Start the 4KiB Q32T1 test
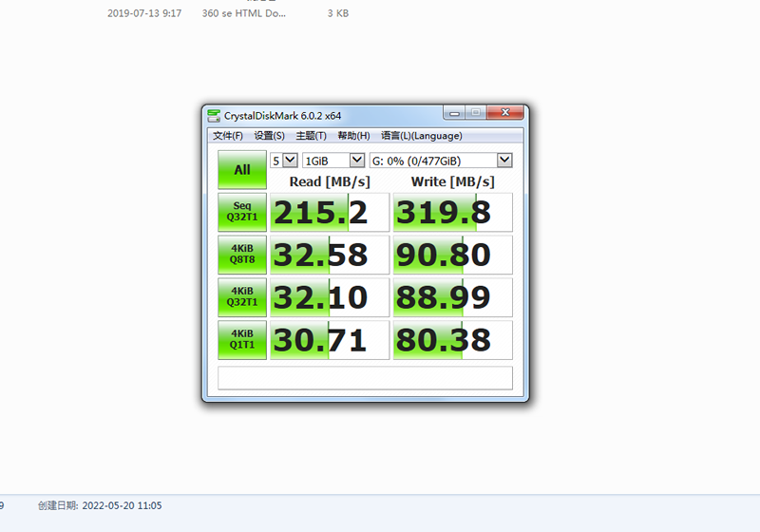Viewport: 760px width, 532px height. coord(242,297)
